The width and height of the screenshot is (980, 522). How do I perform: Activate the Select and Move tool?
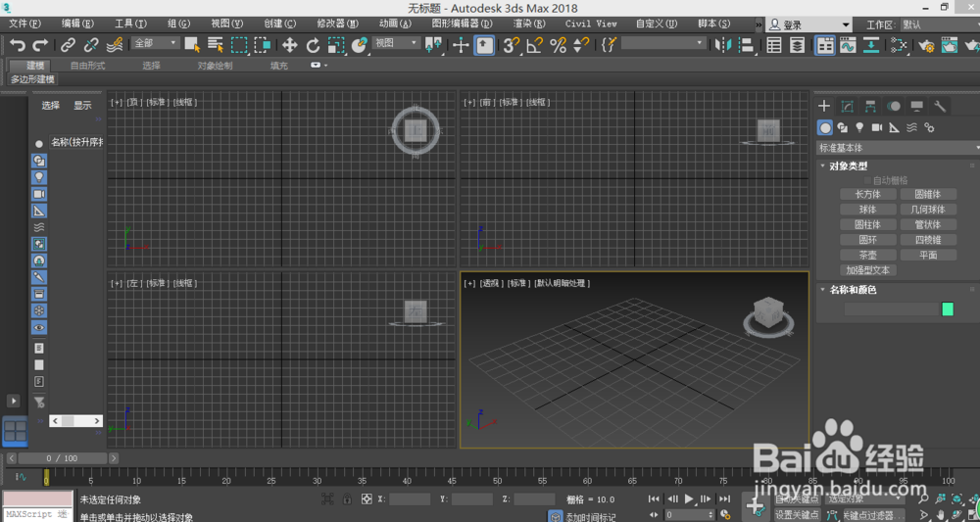point(289,45)
